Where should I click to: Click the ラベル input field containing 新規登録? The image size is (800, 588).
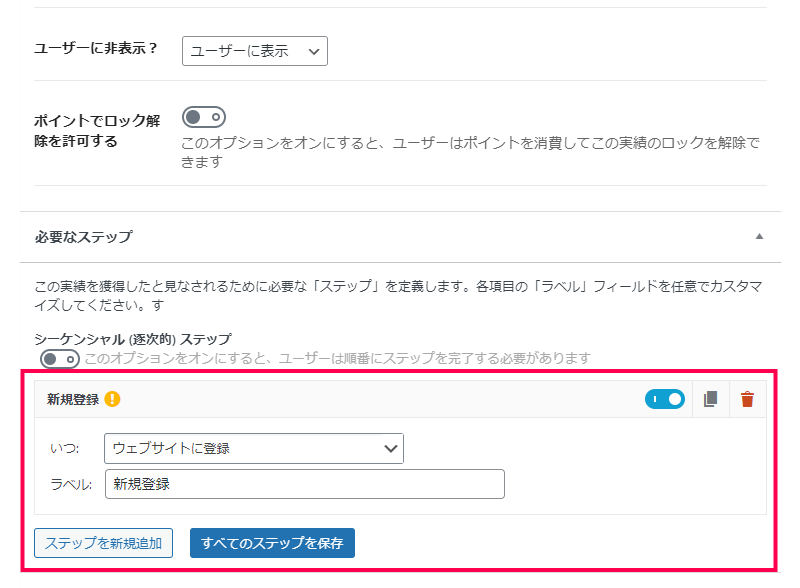point(305,484)
